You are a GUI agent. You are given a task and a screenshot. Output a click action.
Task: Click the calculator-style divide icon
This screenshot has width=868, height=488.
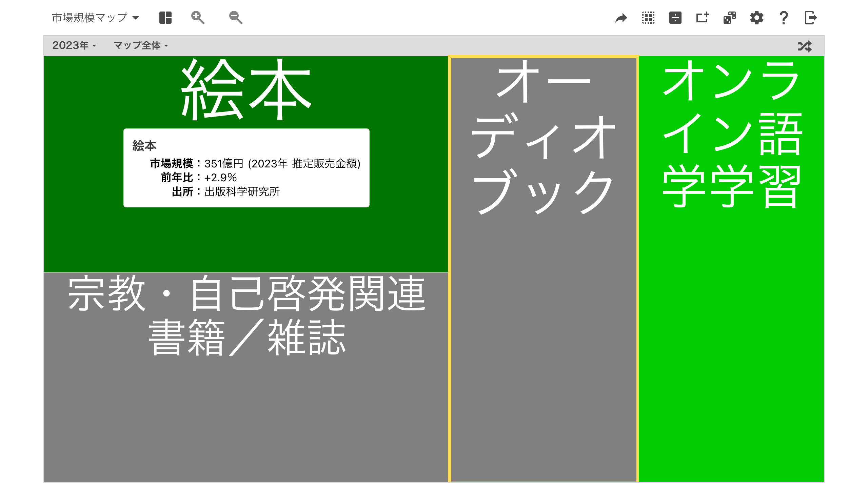coord(675,18)
